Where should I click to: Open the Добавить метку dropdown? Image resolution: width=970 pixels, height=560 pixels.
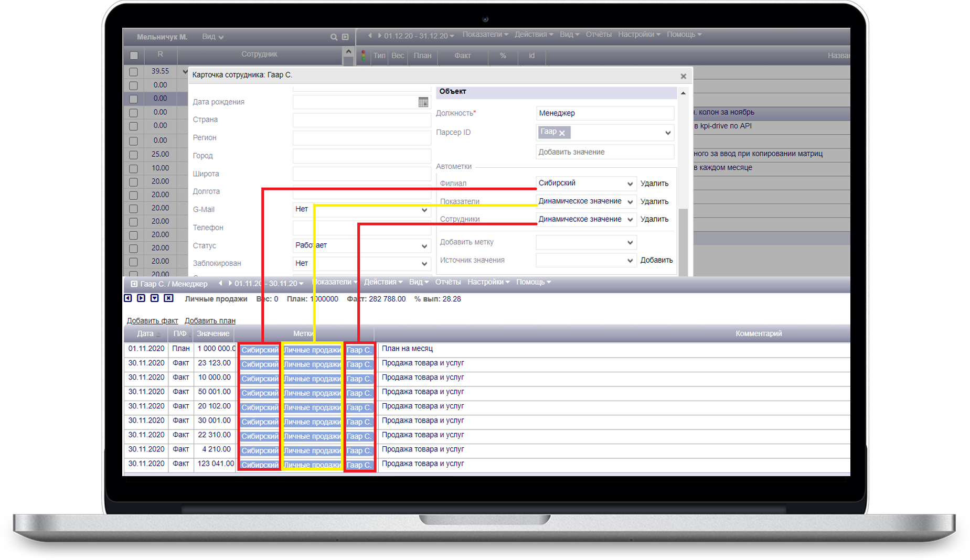tap(585, 242)
